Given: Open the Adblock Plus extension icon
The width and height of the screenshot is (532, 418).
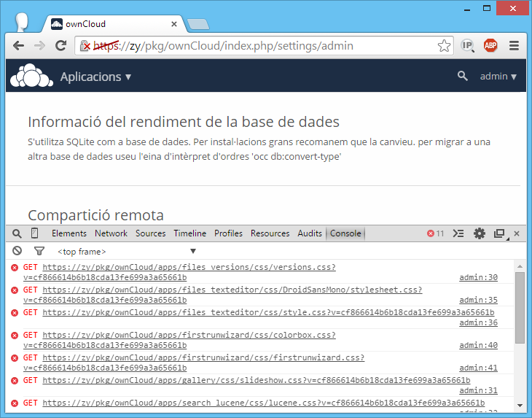Looking at the screenshot, I should (x=490, y=45).
